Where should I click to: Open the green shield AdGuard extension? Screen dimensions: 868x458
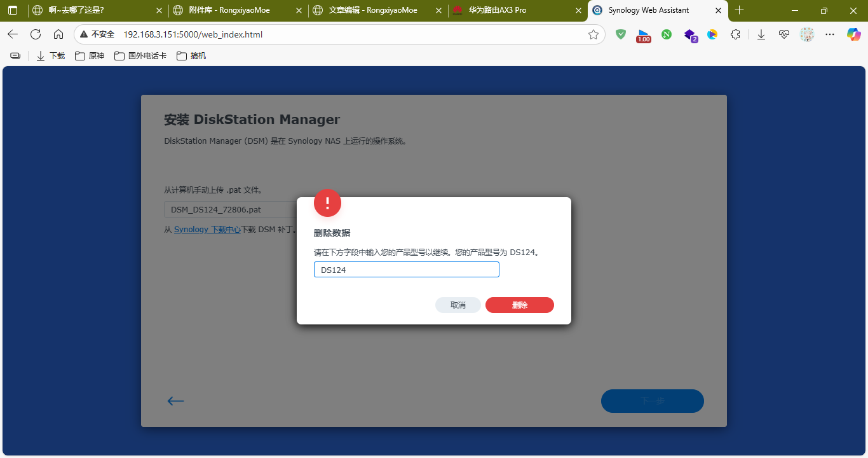coord(621,34)
